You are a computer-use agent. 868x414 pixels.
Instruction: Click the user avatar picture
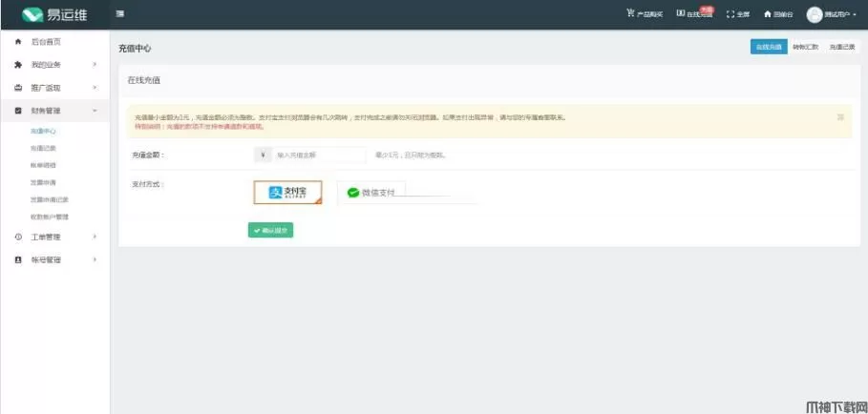click(815, 14)
